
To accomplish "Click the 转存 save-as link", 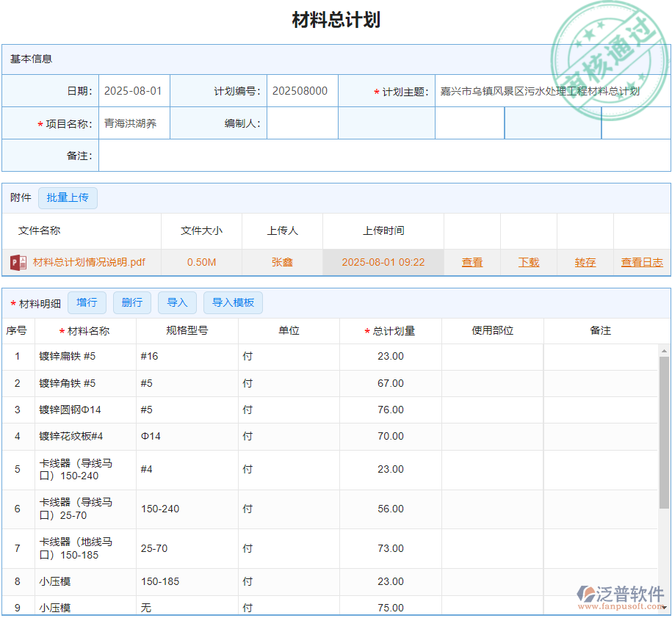I will [585, 262].
